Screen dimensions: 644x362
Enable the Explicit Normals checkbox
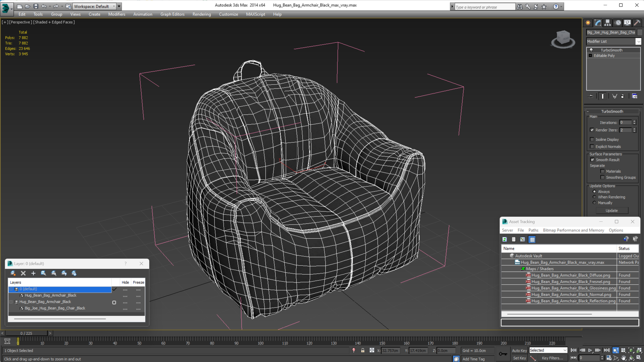coord(592,146)
